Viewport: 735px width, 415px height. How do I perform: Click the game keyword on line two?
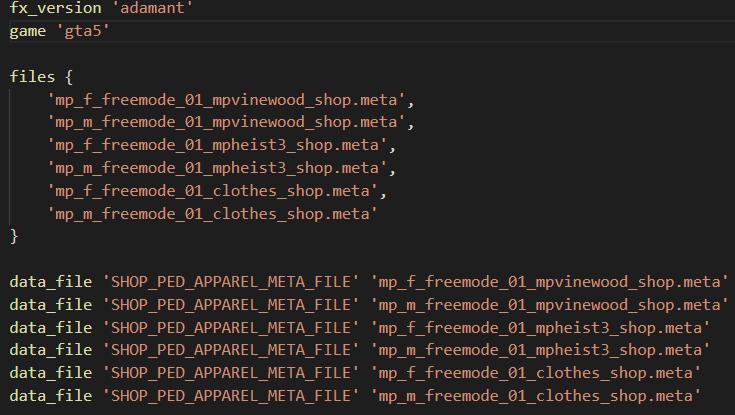click(x=28, y=31)
